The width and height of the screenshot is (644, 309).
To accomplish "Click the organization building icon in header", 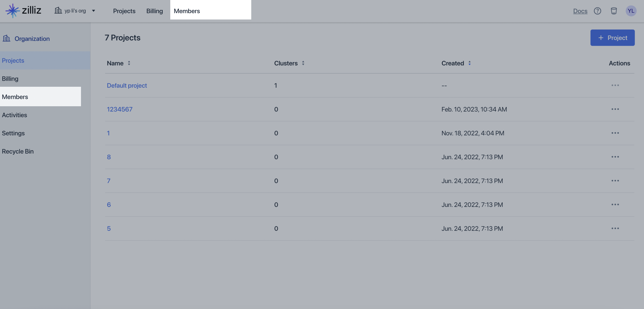I will tap(58, 10).
